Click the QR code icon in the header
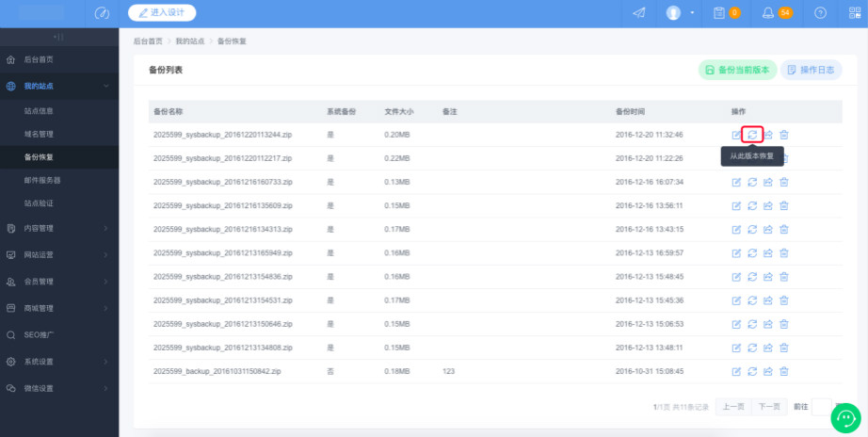The width and height of the screenshot is (868, 437). 854,13
